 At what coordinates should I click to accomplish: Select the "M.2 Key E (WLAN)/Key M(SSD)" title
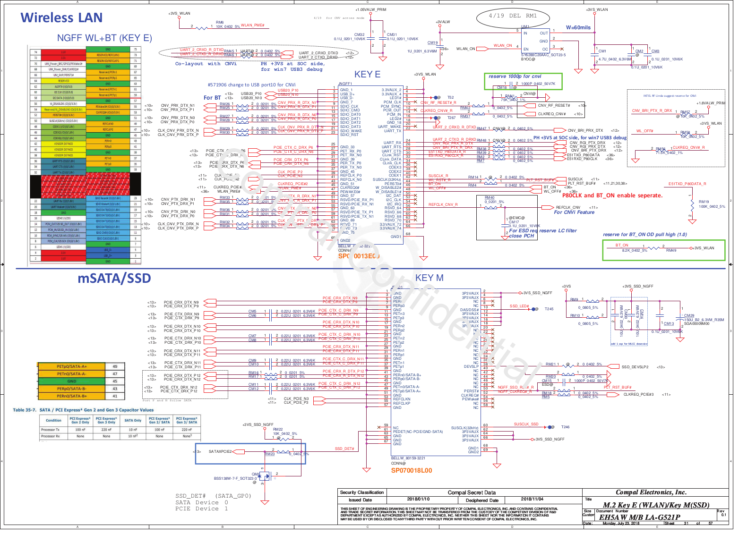[656, 505]
